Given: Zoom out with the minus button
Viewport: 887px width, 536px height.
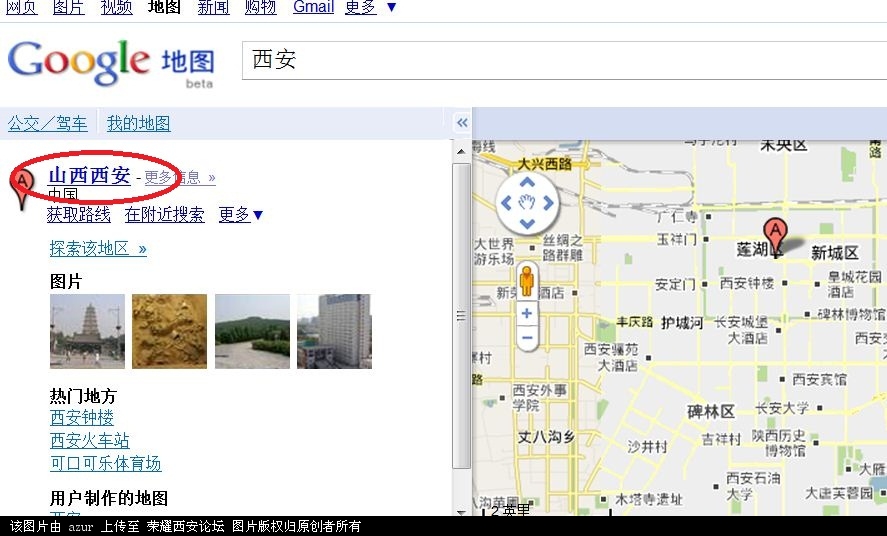Looking at the screenshot, I should pos(527,338).
